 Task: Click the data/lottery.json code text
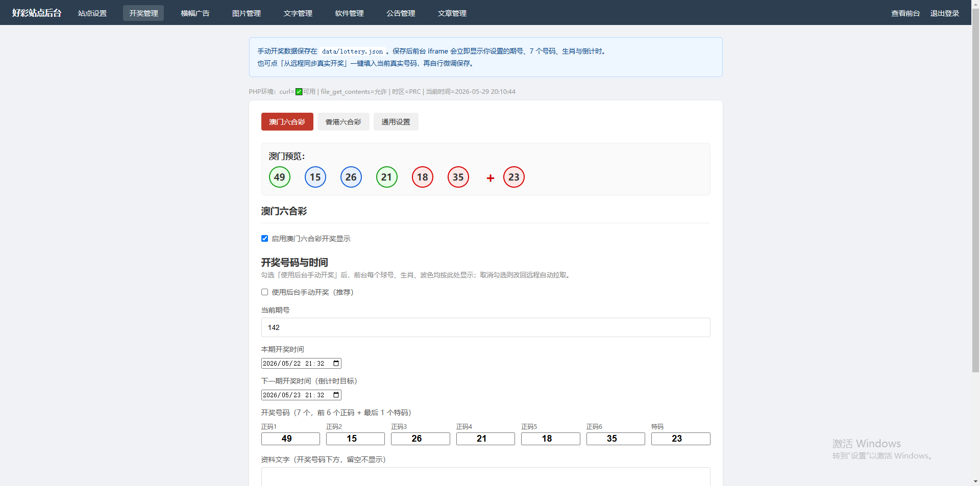[x=352, y=52]
